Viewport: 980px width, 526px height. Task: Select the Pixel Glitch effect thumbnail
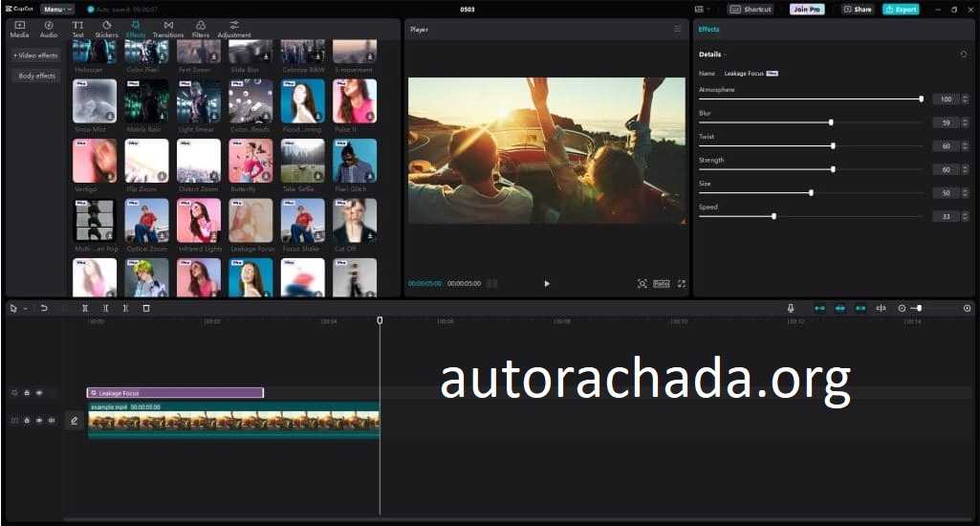click(355, 161)
